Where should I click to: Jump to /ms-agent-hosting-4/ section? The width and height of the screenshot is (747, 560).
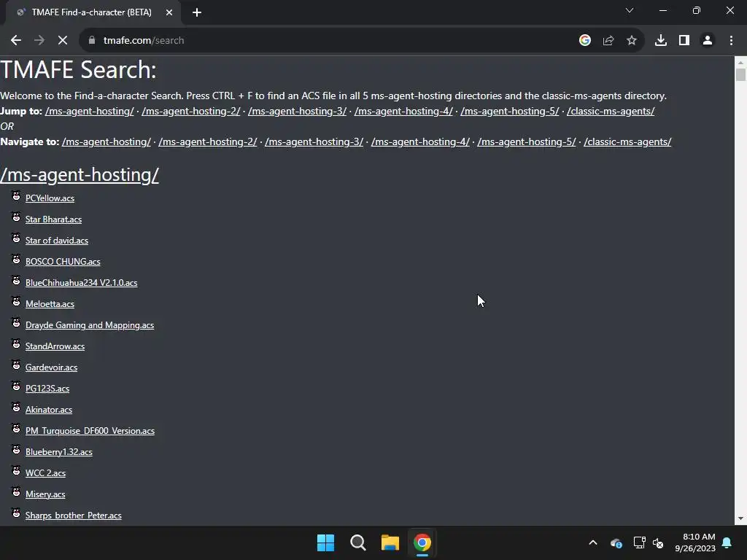pyautogui.click(x=403, y=111)
